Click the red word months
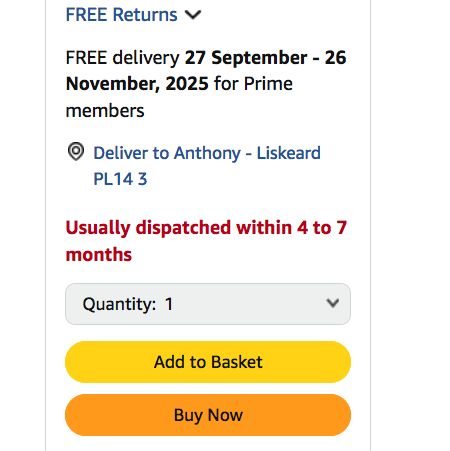The height and width of the screenshot is (451, 450). coord(99,255)
